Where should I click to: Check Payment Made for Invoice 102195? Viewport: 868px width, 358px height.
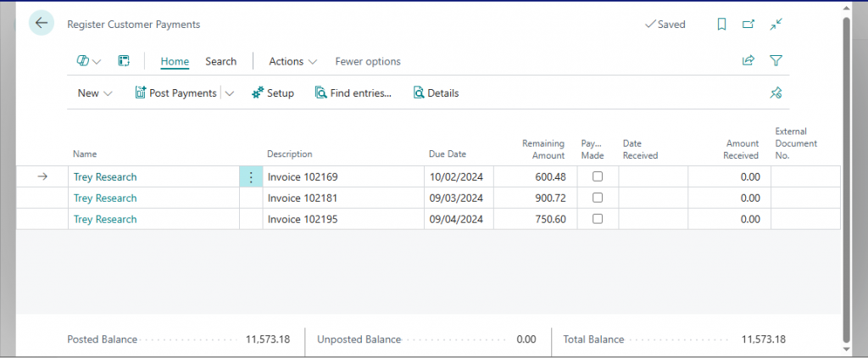pos(598,219)
